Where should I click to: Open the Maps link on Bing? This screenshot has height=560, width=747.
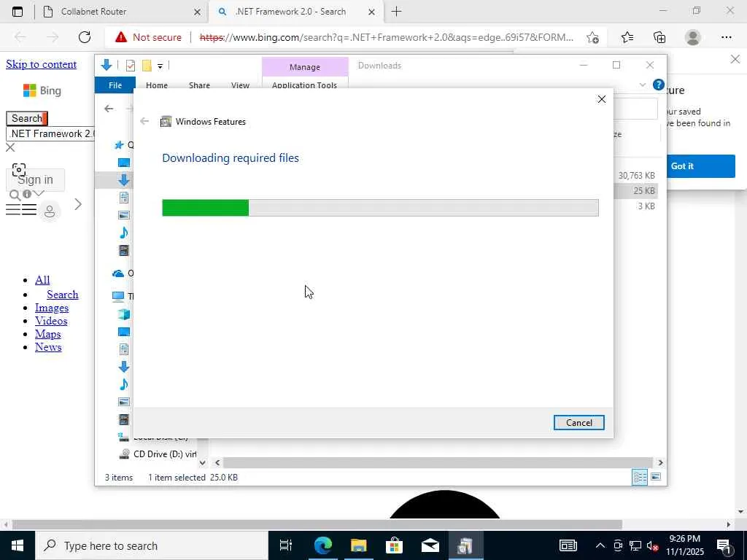click(x=47, y=334)
